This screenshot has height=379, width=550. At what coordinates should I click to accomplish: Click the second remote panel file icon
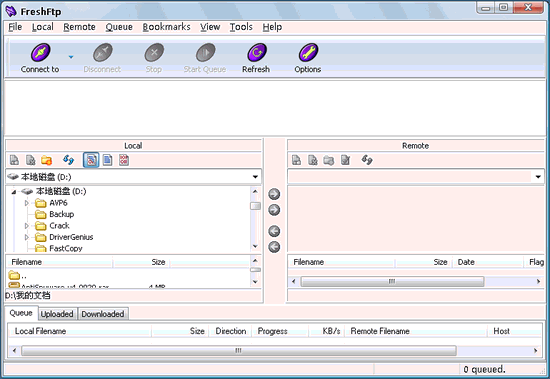coord(313,160)
